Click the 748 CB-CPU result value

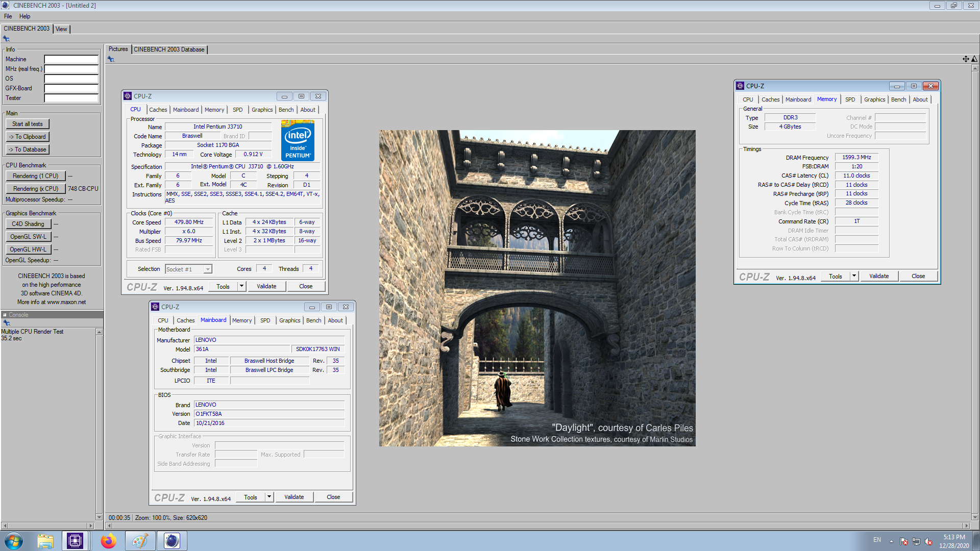coord(83,189)
